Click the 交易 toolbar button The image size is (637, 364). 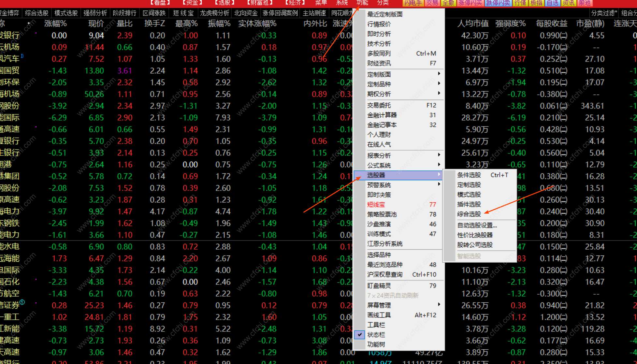[x=432, y=3]
